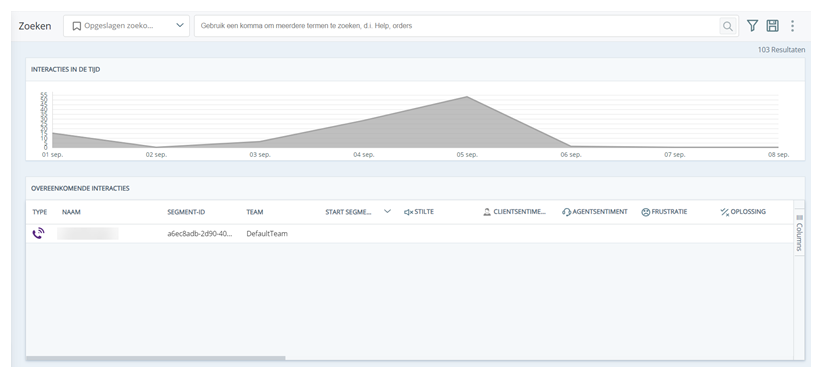Click the Clientsentiment person icon
823x379 pixels.
point(487,212)
